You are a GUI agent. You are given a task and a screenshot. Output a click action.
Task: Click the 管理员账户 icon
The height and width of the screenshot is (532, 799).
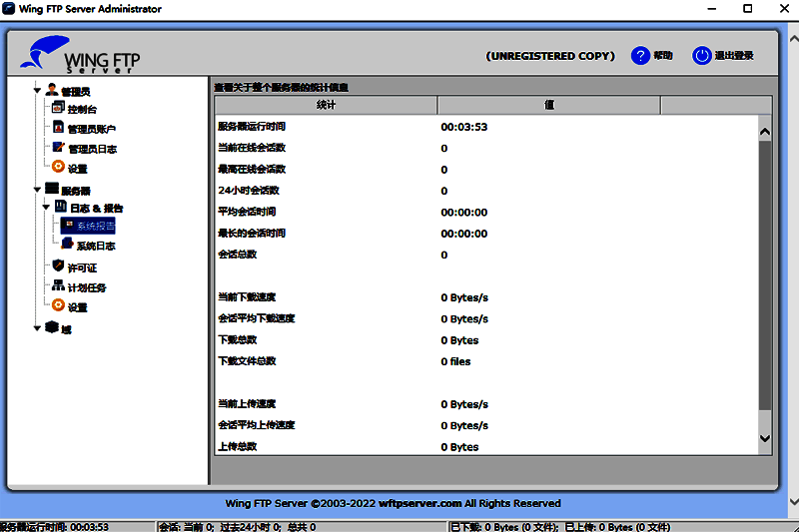click(x=58, y=128)
